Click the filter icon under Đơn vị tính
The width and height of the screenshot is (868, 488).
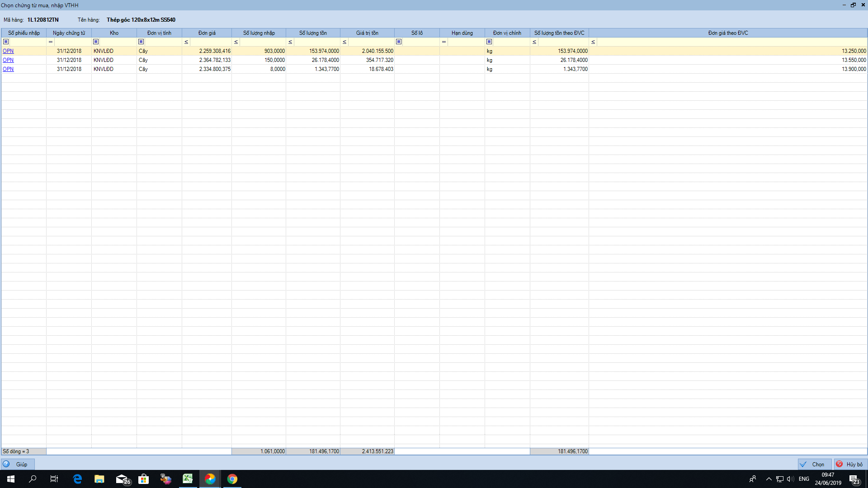click(x=141, y=42)
